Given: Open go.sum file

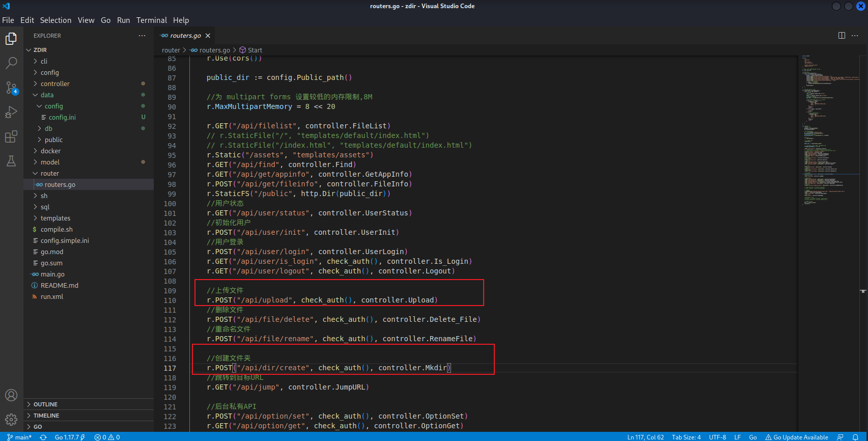Looking at the screenshot, I should click(89, 263).
